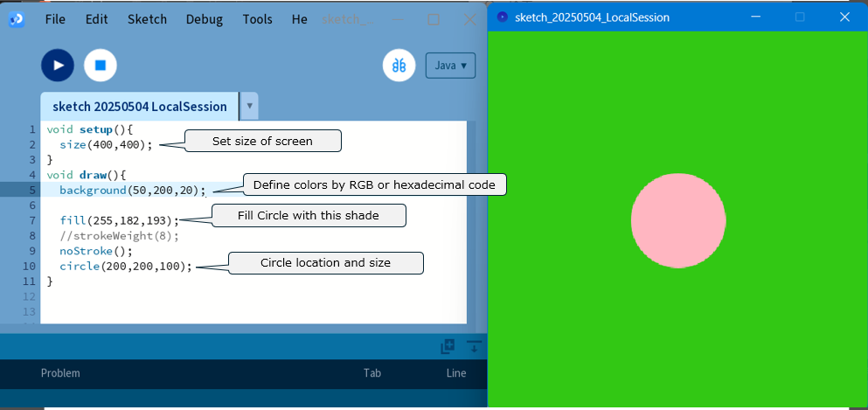This screenshot has width=868, height=410.
Task: Open the Java mode dropdown
Action: 450,66
